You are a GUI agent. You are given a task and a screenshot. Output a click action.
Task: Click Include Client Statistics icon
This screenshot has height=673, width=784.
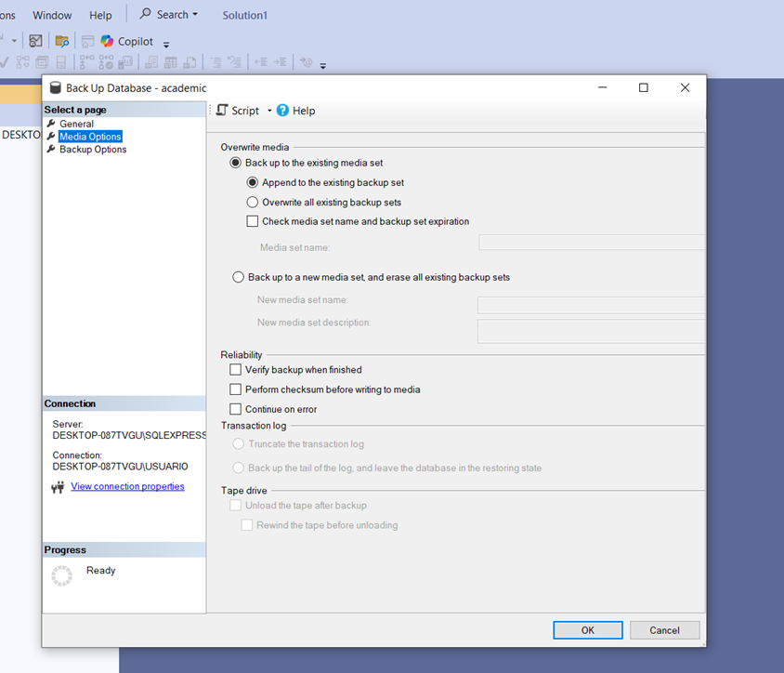125,62
